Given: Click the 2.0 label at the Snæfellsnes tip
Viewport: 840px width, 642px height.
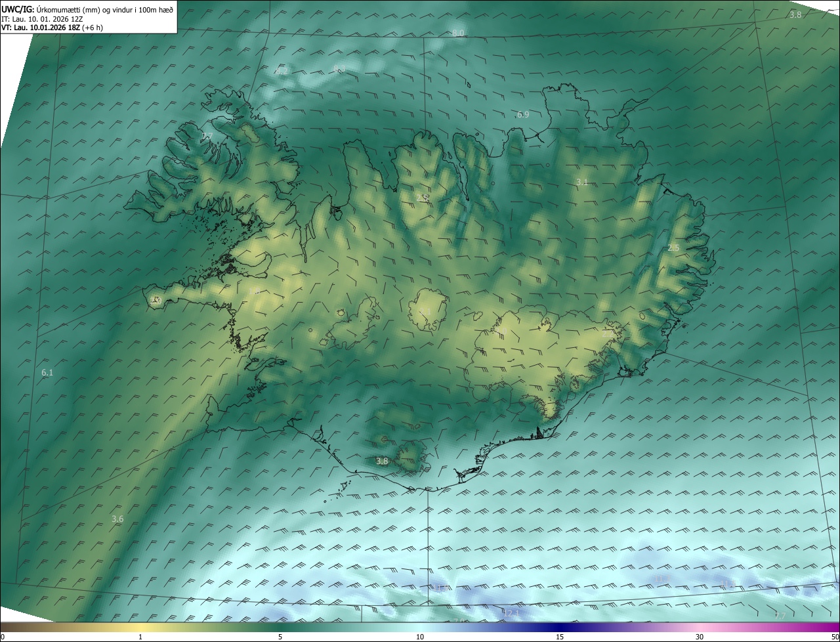Looking at the screenshot, I should click(156, 300).
